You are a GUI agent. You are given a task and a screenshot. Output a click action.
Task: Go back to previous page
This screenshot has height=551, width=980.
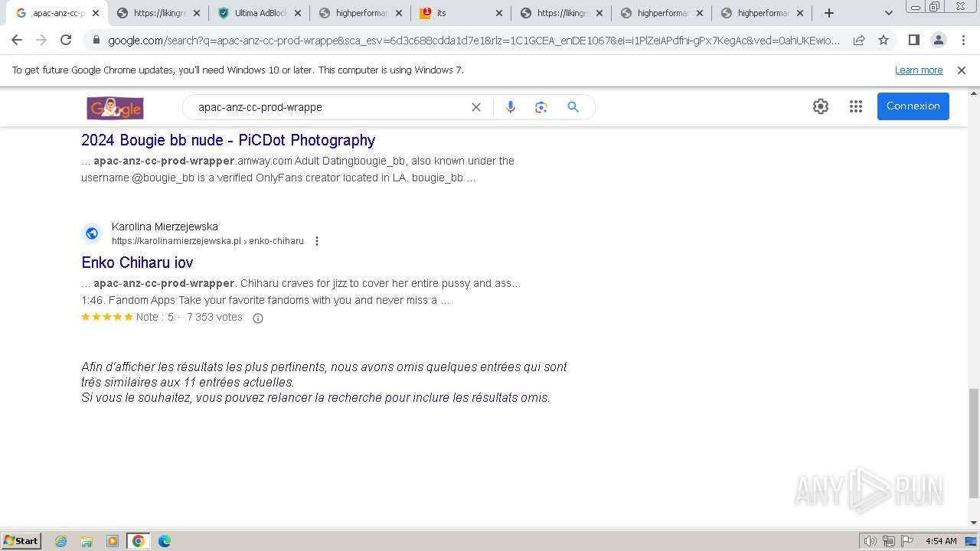click(x=16, y=40)
